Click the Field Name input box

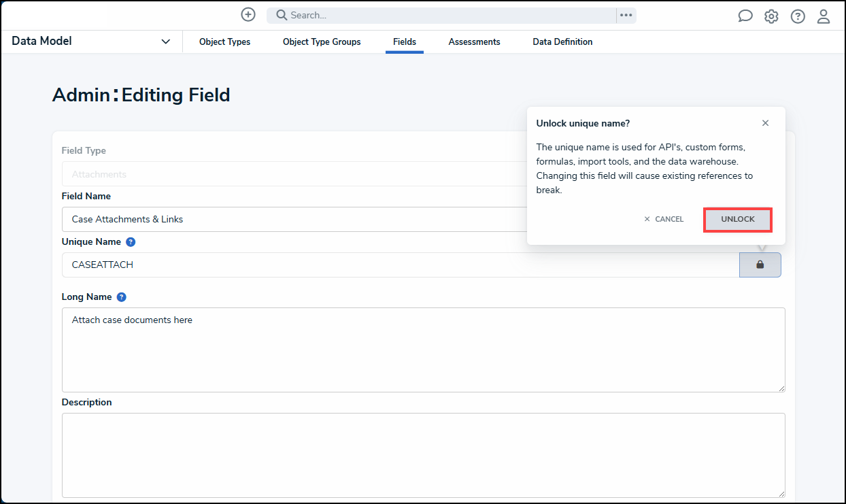[x=292, y=219]
